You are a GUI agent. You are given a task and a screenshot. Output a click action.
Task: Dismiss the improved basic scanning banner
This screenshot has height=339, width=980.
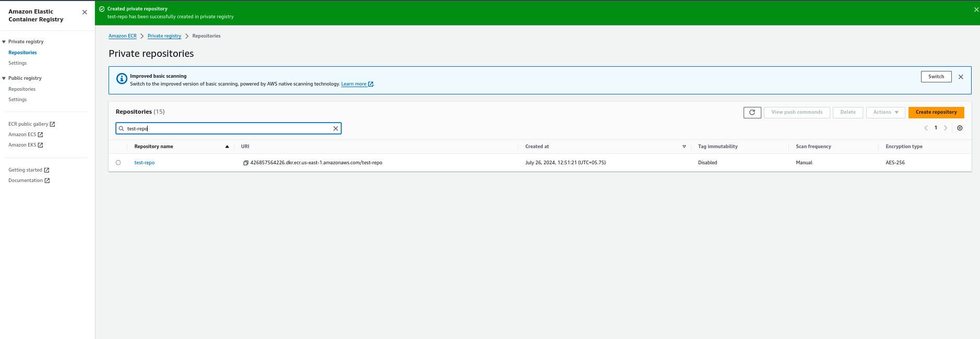[x=961, y=77]
